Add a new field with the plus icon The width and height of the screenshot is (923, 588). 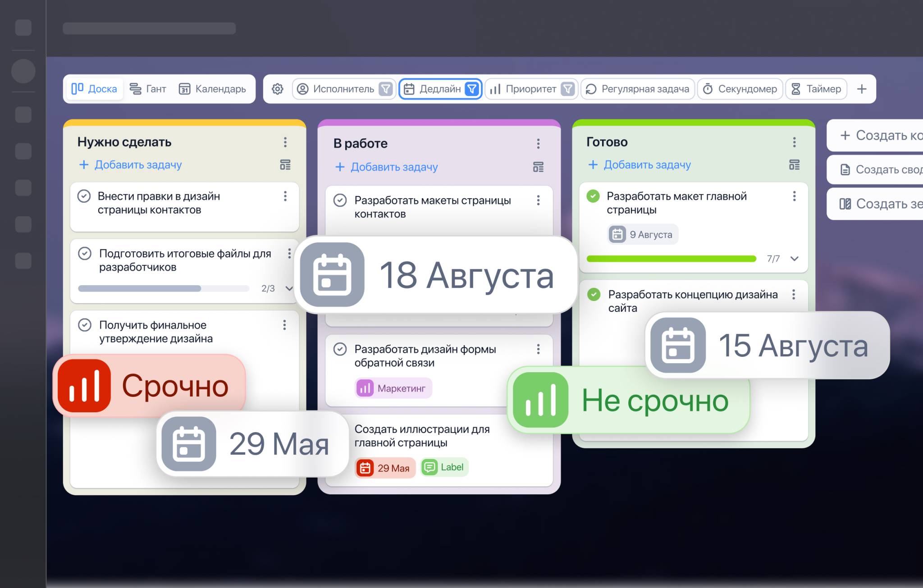click(x=861, y=89)
